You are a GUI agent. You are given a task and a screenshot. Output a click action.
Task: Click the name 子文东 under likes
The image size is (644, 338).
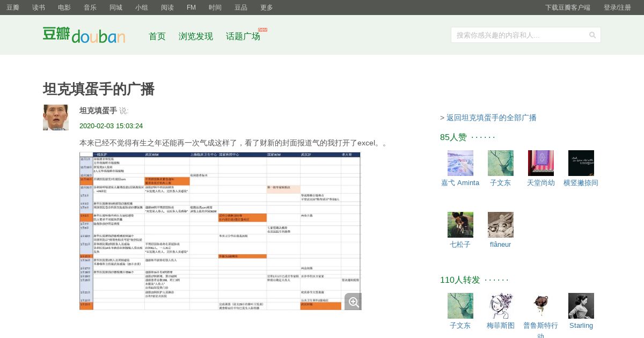click(501, 183)
